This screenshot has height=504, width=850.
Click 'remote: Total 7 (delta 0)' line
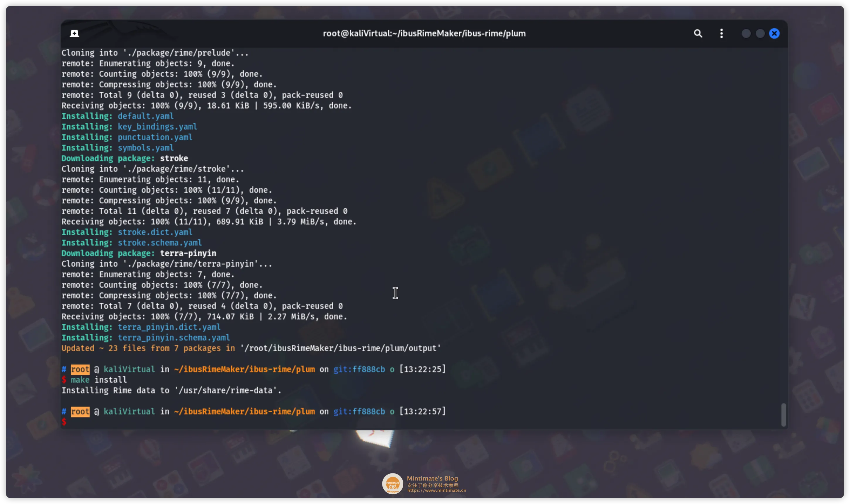pyautogui.click(x=202, y=306)
